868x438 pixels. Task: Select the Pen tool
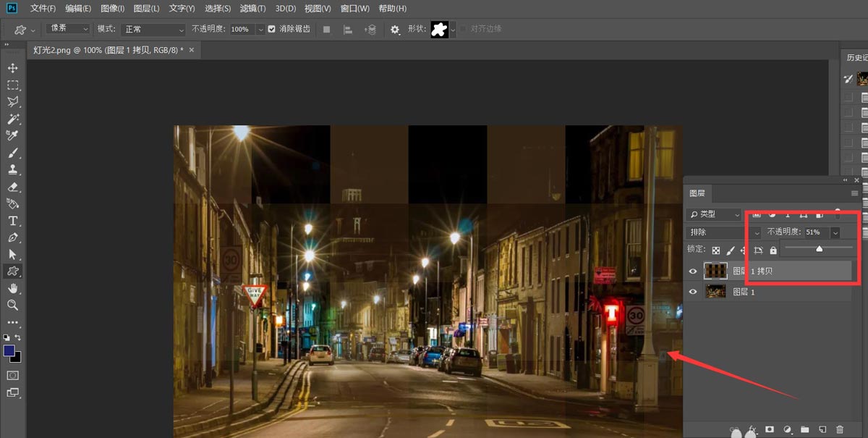(x=13, y=237)
